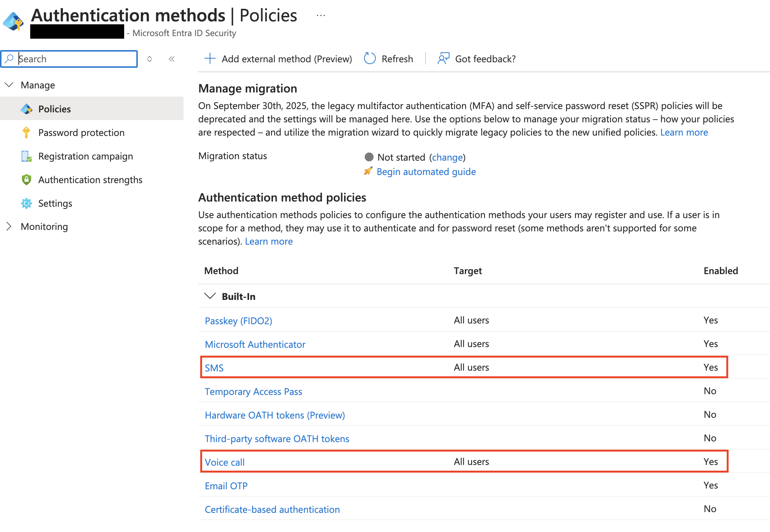Collapse the Manage section chevron
The height and width of the screenshot is (532, 770).
[x=8, y=85]
